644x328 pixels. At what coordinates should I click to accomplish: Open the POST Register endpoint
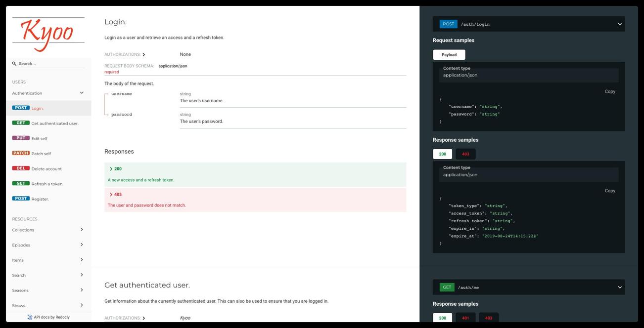40,199
